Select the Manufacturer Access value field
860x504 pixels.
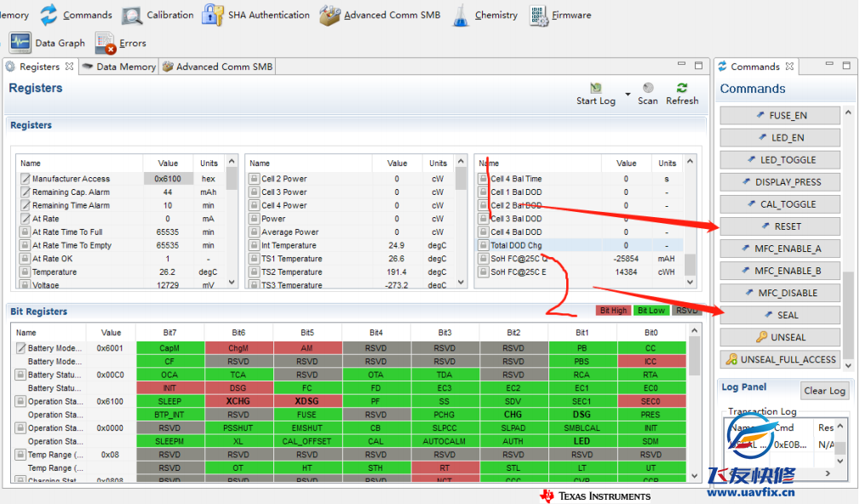click(168, 179)
